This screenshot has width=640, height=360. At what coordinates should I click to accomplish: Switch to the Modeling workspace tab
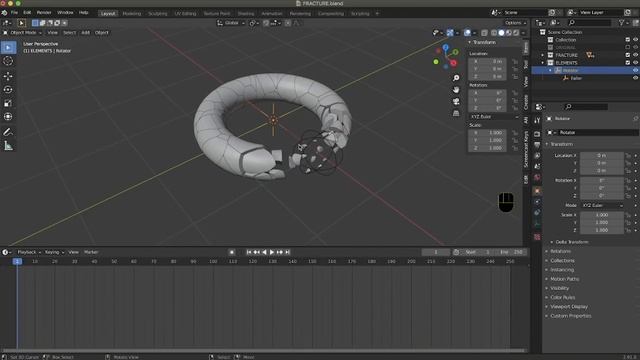pyautogui.click(x=131, y=13)
